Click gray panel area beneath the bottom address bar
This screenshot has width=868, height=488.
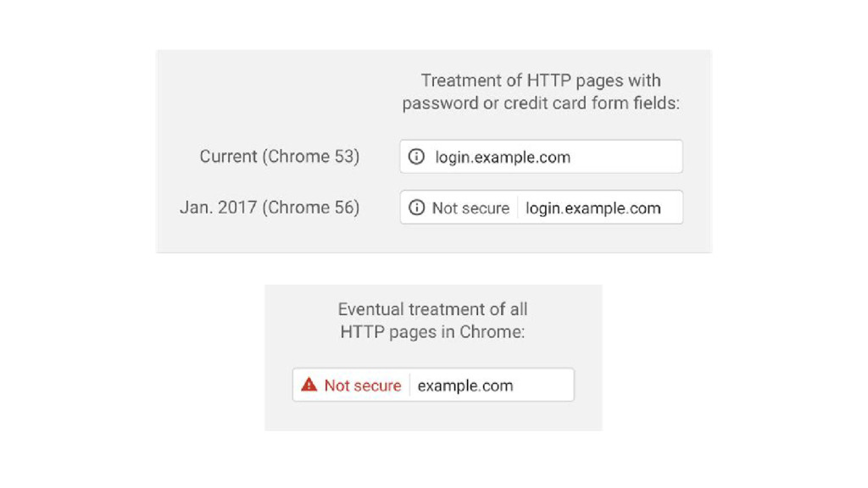pyautogui.click(x=433, y=416)
